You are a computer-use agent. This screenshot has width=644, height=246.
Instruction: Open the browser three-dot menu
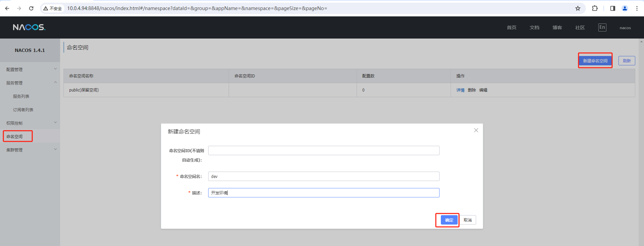click(637, 8)
